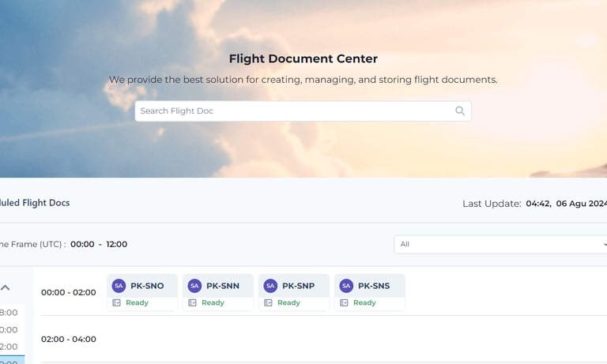
Task: Click the Scheduled Flight Docs heading
Action: tap(35, 203)
